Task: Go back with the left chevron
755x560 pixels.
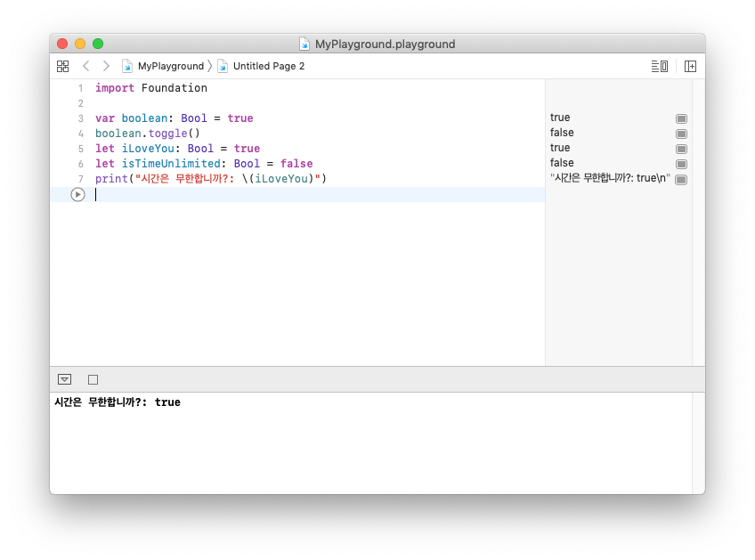Action: [86, 66]
